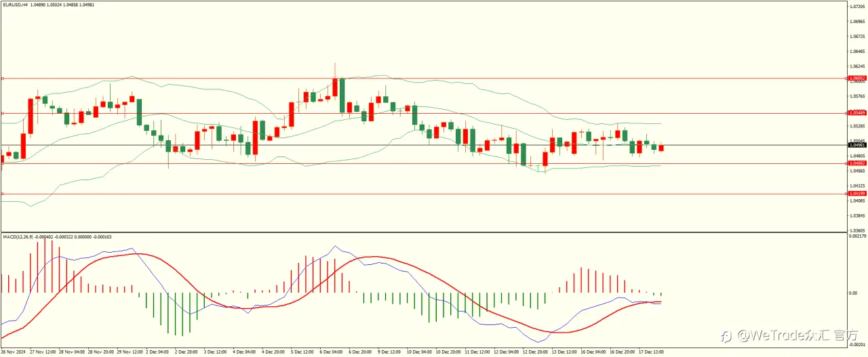Click the 1.03845 price axis value
The height and width of the screenshot is (357, 868).
tap(857, 215)
